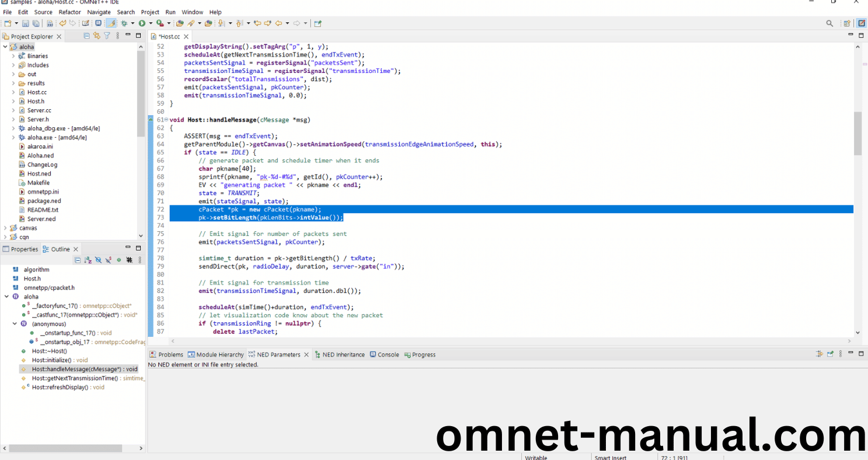The width and height of the screenshot is (868, 460).
Task: Click the magnifier search icon at top right
Action: click(829, 23)
